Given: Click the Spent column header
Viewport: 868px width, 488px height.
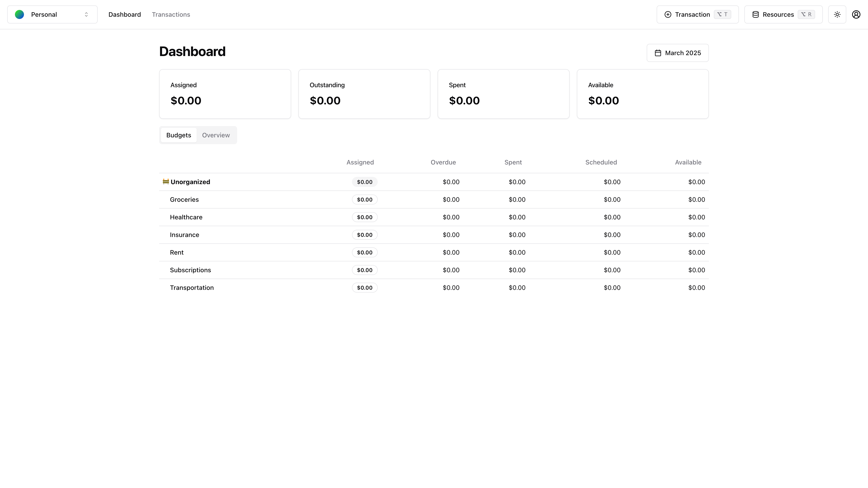Looking at the screenshot, I should (x=513, y=162).
